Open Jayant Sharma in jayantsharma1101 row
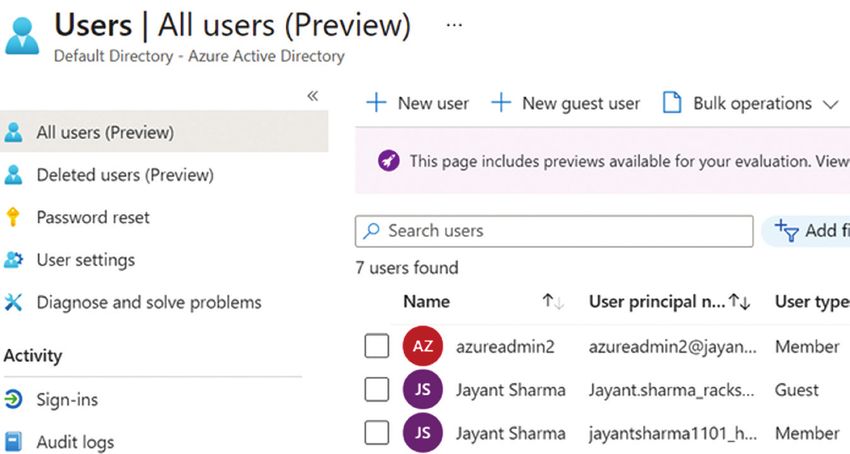 511,433
